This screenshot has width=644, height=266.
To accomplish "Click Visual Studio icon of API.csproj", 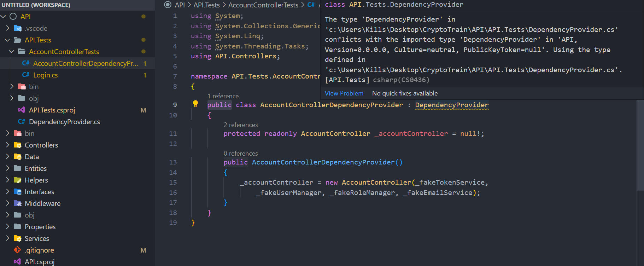I will coord(17,262).
